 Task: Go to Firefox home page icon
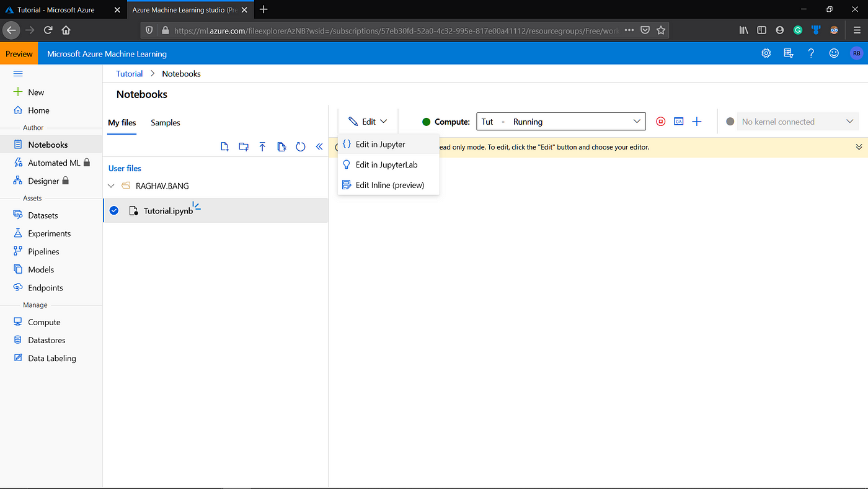pos(66,30)
